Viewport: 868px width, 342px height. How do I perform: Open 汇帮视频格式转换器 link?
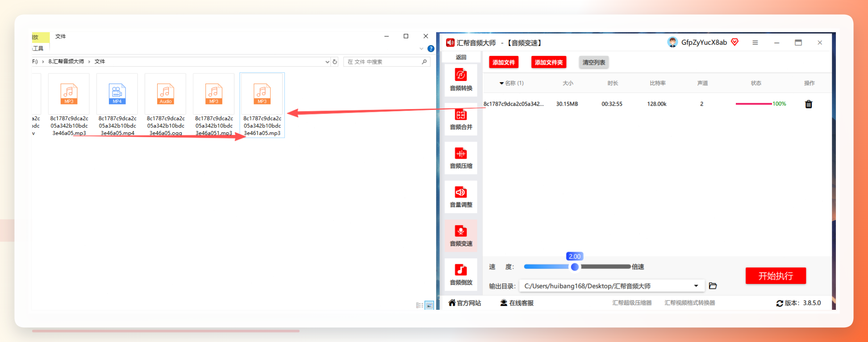coord(689,303)
